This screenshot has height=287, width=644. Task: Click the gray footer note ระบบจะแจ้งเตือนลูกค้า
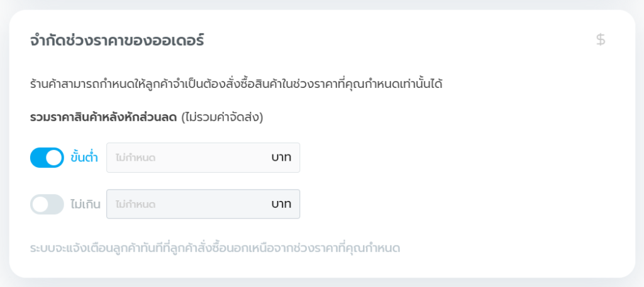coord(214,248)
